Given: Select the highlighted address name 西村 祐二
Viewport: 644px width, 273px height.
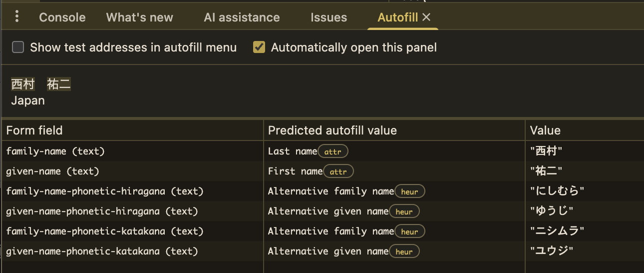Looking at the screenshot, I should click(41, 84).
